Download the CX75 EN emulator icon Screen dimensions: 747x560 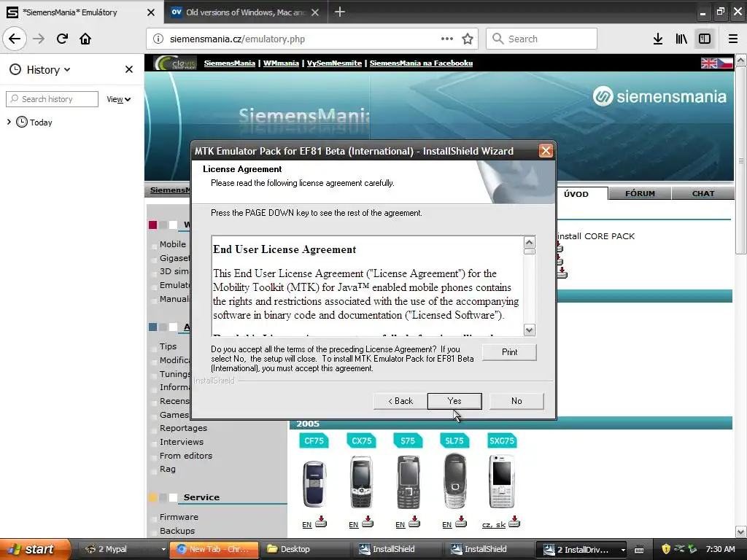[x=368, y=521]
